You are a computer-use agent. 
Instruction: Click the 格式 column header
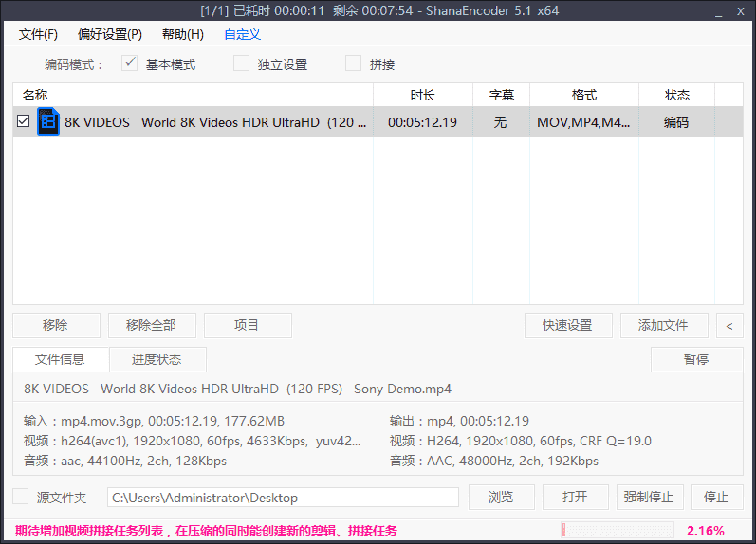[584, 95]
